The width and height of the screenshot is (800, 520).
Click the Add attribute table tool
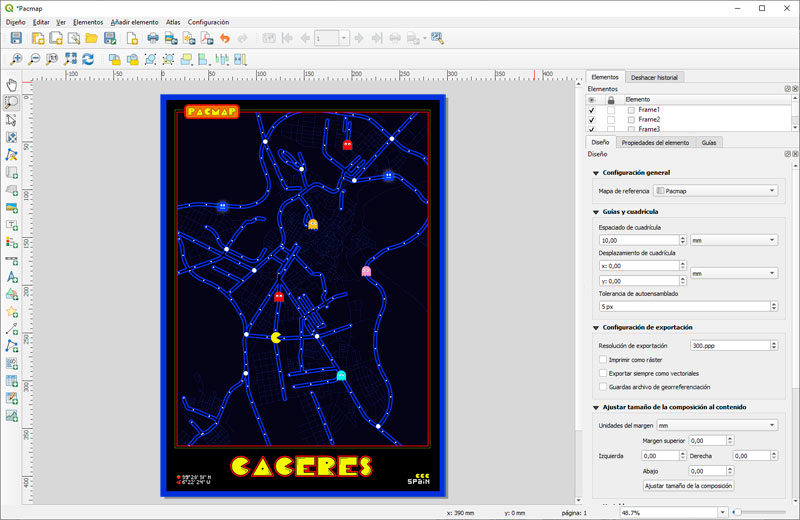tap(11, 381)
